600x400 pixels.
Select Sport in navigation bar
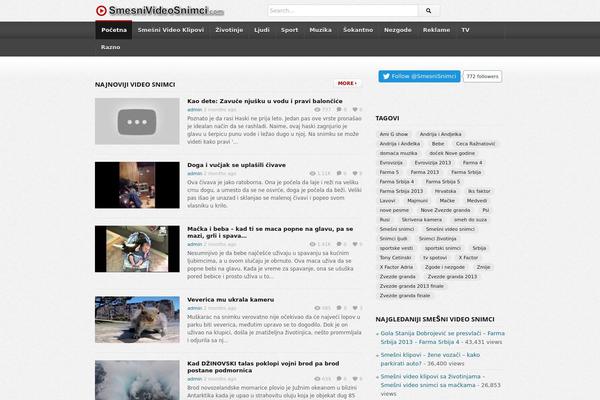tap(289, 30)
